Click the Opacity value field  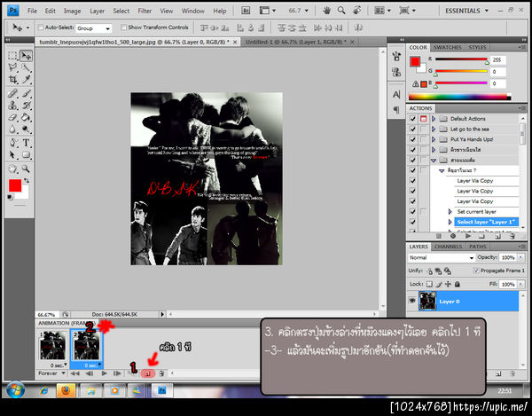click(x=507, y=257)
